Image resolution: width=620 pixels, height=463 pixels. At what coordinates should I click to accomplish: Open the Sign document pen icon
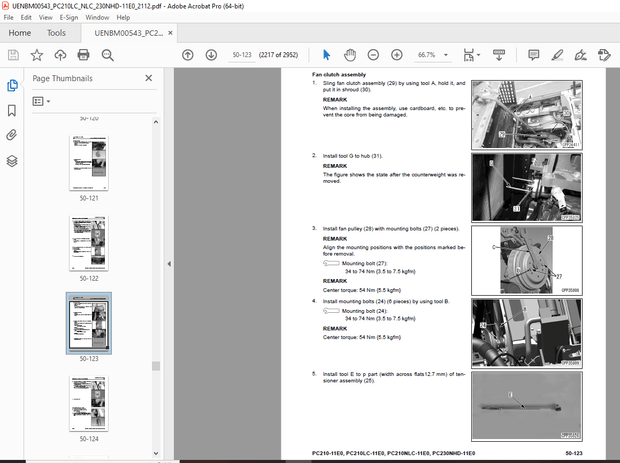[x=580, y=55]
